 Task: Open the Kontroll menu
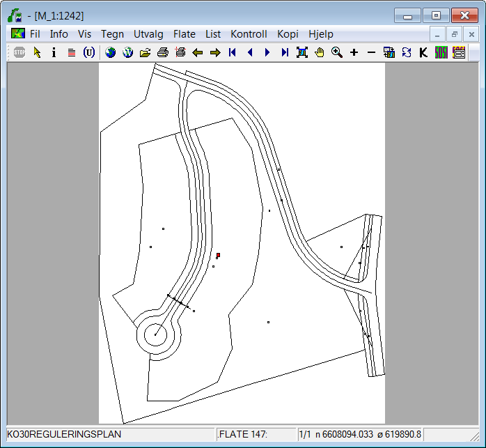[x=249, y=34]
